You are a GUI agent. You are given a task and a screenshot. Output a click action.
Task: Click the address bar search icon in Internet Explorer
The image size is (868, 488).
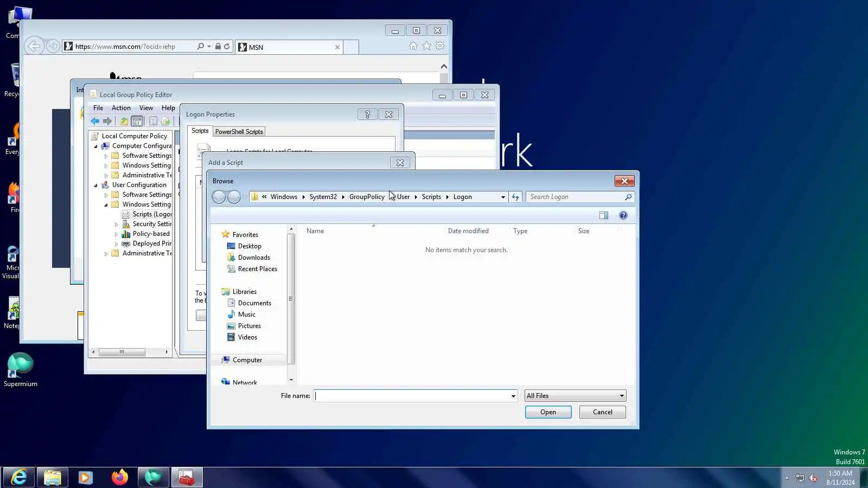pos(201,47)
